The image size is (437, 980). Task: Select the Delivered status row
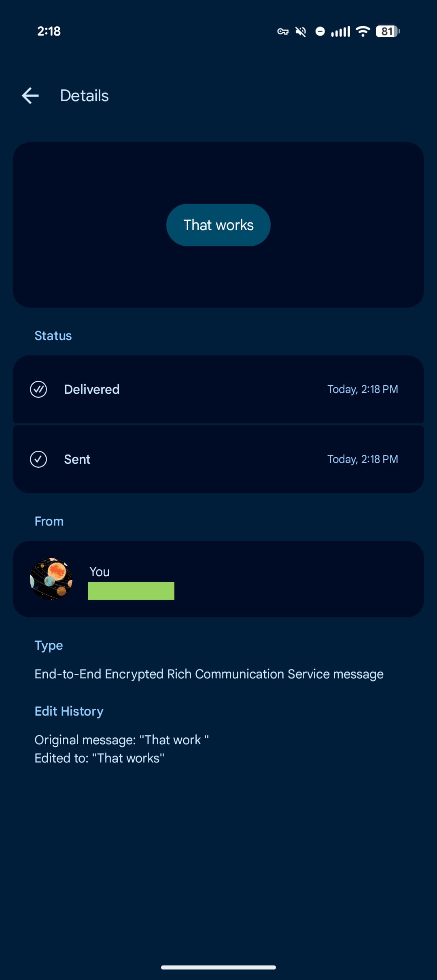point(218,389)
